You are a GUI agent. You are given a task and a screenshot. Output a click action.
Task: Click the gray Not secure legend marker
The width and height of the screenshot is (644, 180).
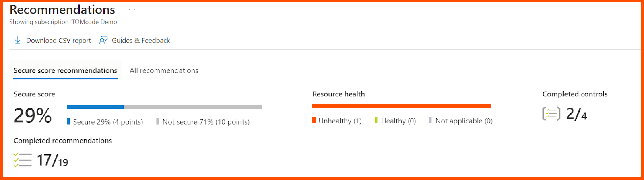tap(157, 121)
